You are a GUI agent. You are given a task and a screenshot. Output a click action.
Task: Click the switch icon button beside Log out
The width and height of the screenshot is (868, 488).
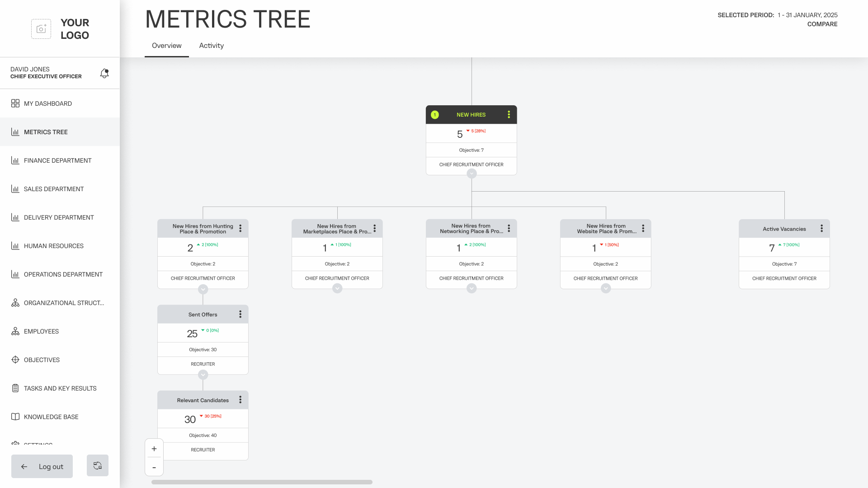coord(98,465)
